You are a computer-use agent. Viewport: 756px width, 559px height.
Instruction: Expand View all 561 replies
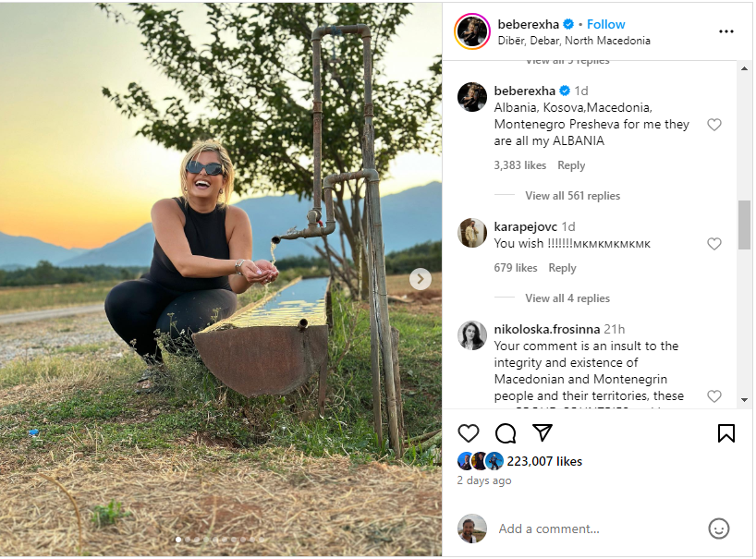572,196
